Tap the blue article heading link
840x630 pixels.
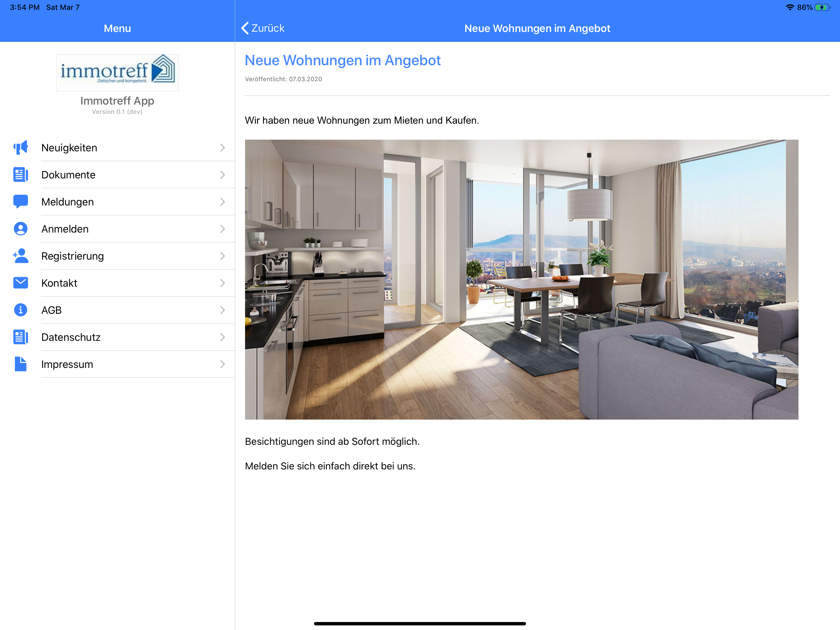[x=343, y=60]
